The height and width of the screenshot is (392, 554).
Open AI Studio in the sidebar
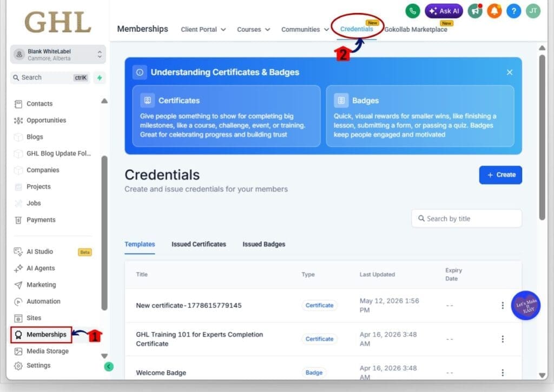pos(39,251)
